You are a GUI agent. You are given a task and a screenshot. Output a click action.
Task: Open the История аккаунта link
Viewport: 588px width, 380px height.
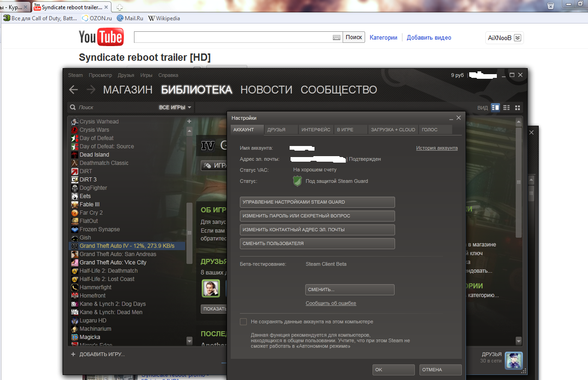[x=437, y=148]
